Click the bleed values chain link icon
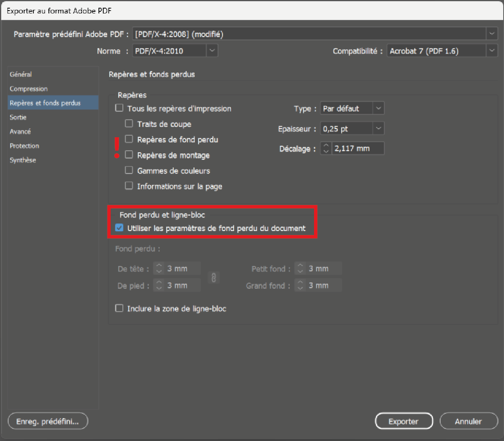Image resolution: width=504 pixels, height=441 pixels. [x=214, y=277]
